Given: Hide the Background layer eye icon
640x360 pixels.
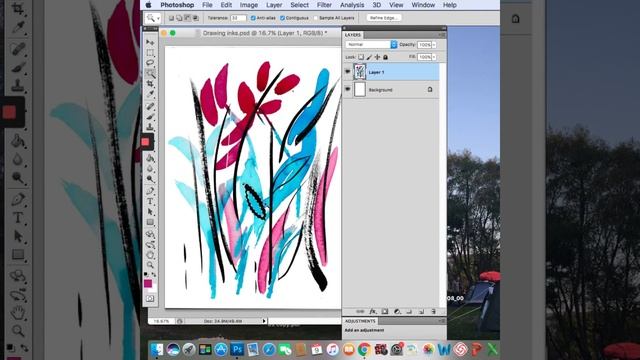Looking at the screenshot, I should pos(348,89).
